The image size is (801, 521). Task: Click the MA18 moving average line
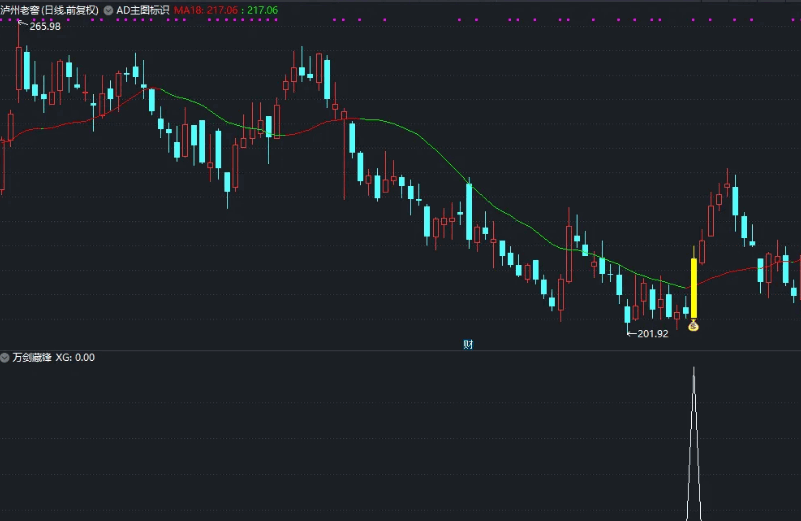click(x=419, y=135)
